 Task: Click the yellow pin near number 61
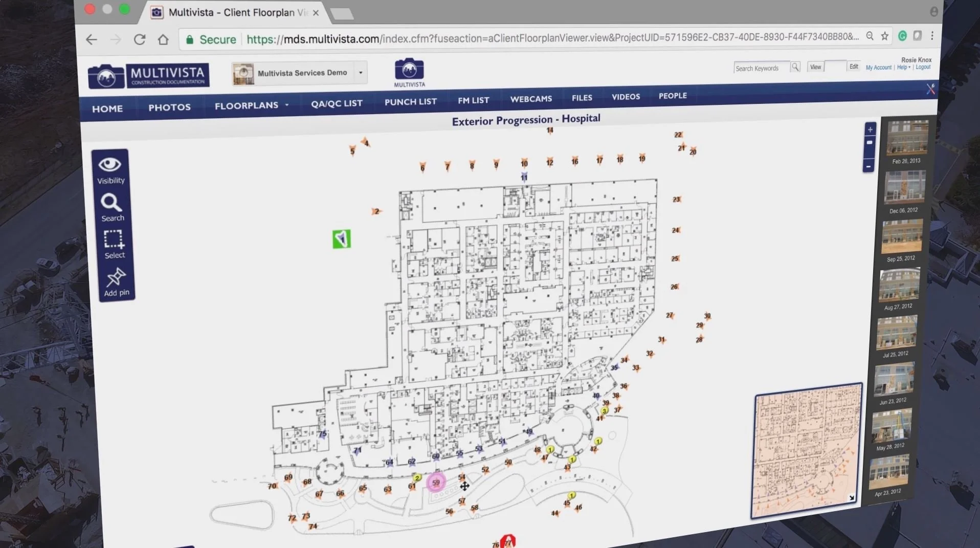click(417, 478)
